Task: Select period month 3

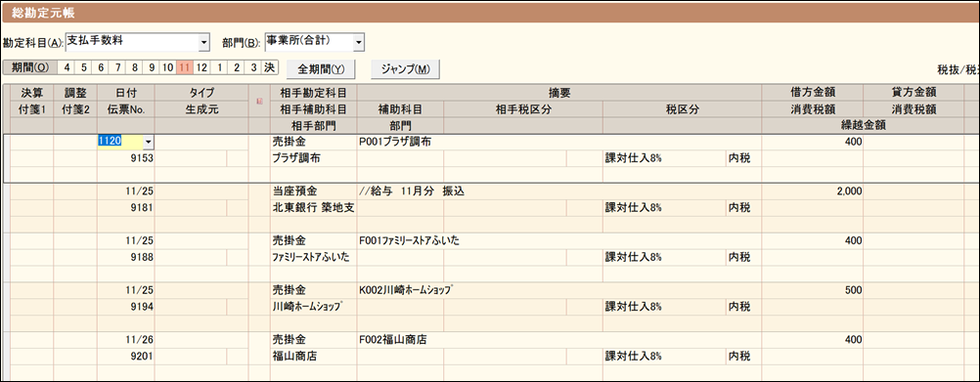Action: click(252, 67)
